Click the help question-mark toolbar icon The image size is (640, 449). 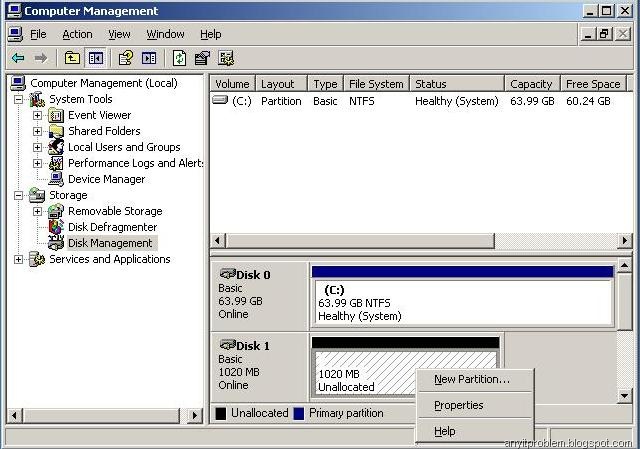coord(126,58)
